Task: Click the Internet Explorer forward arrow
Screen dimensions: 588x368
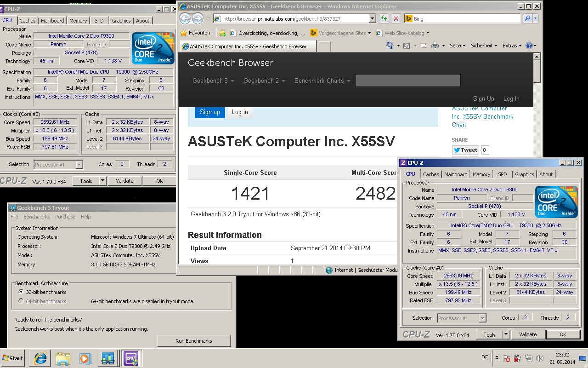Action: point(198,19)
